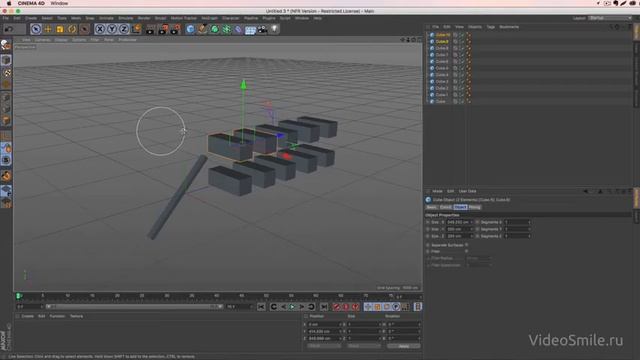This screenshot has width=640, height=360.
Task: Select the Live Selection tool
Action: (x=36, y=29)
